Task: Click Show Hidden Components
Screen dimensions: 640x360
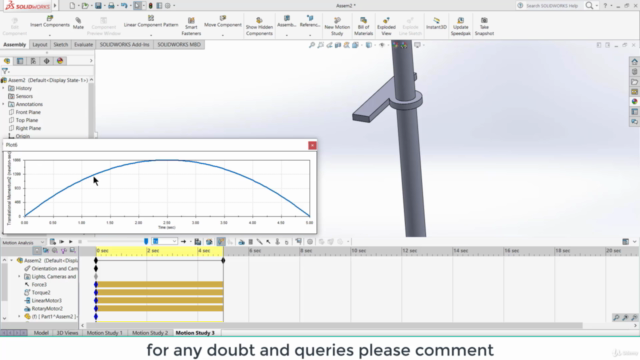Action: pyautogui.click(x=259, y=26)
